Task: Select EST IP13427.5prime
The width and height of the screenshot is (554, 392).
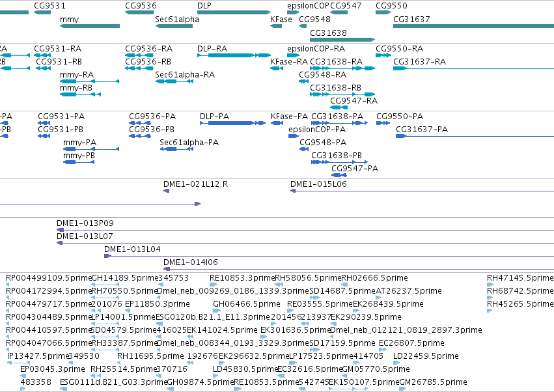Action: (x=38, y=356)
